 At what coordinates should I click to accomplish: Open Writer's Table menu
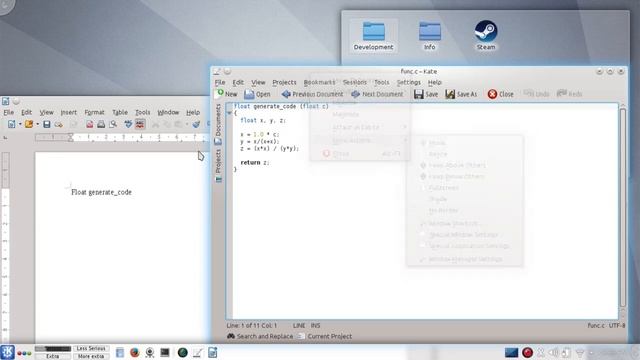click(120, 112)
